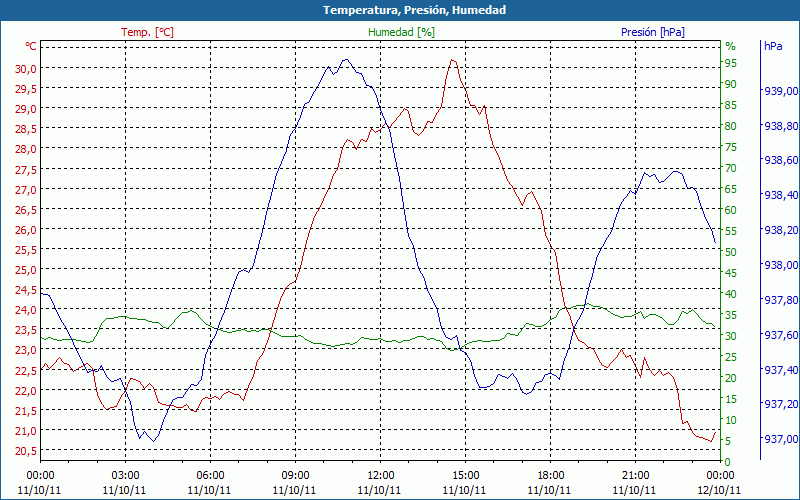Click the 15:00 time axis label
The height and width of the screenshot is (500, 800).
(x=465, y=476)
